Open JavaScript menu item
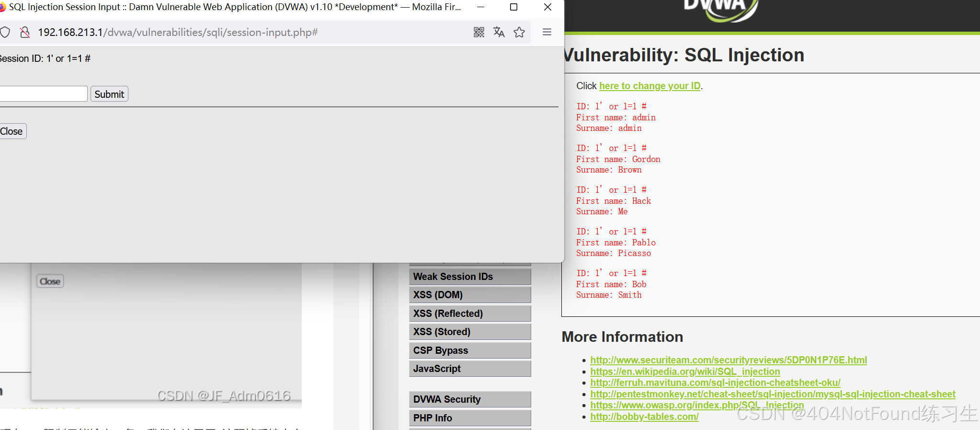980x430 pixels. (470, 369)
